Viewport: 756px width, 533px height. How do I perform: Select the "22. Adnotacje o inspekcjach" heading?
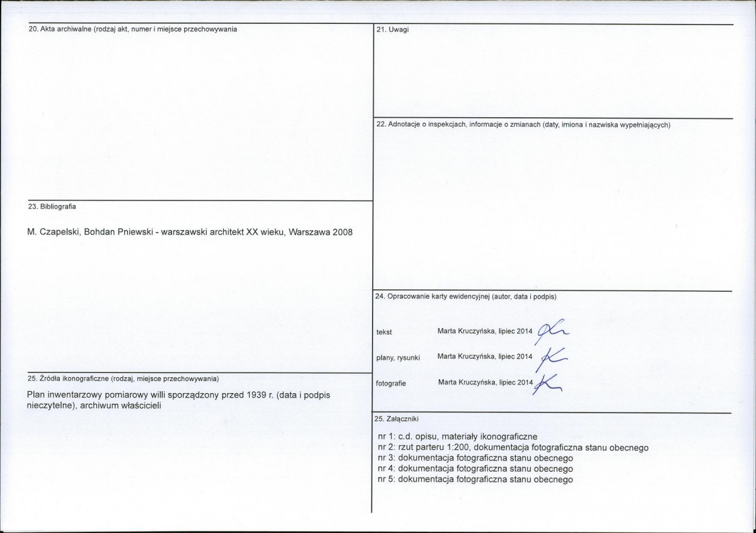tap(522, 125)
